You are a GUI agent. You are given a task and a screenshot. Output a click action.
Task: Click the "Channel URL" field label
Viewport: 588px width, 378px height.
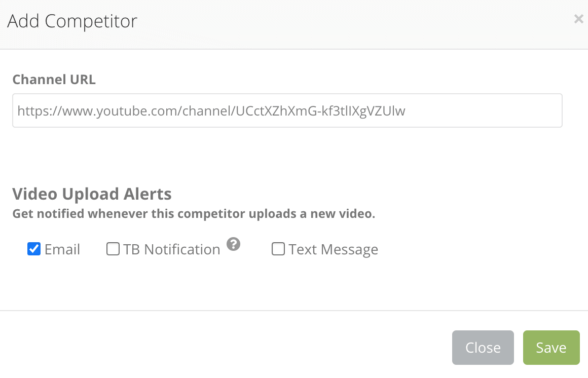[x=54, y=80]
